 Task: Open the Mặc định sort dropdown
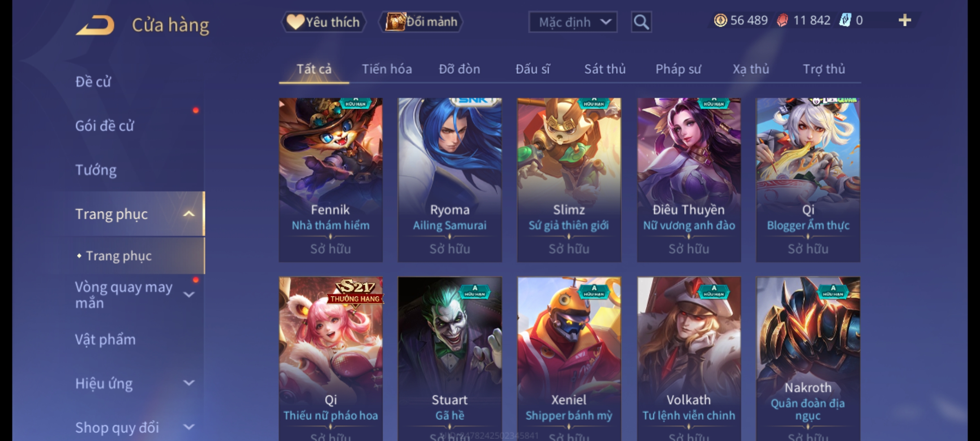[572, 22]
